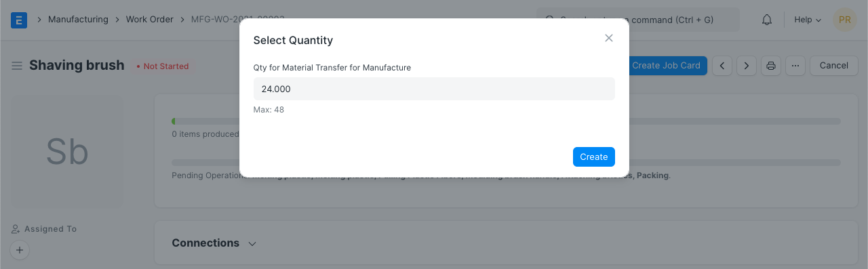Open the notifications bell icon
This screenshot has width=868, height=269.
pos(767,20)
